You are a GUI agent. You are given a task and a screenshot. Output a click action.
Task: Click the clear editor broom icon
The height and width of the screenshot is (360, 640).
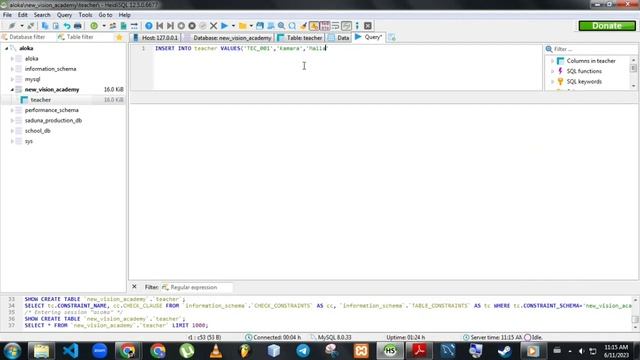[303, 26]
